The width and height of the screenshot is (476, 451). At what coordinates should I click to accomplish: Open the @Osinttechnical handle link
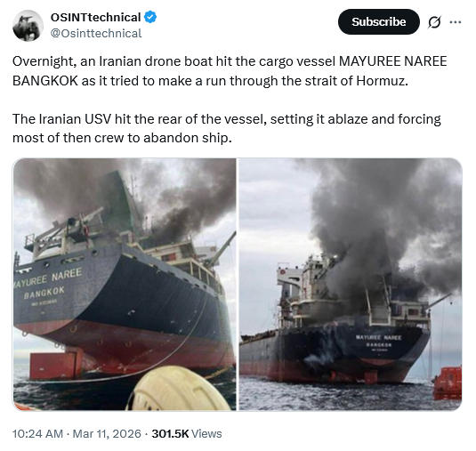point(96,34)
